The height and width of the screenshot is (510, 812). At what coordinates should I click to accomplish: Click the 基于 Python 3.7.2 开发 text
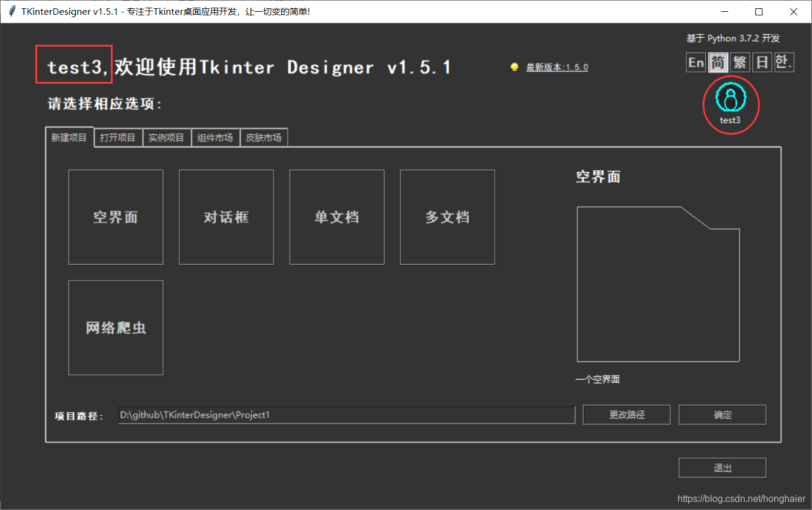pos(733,38)
